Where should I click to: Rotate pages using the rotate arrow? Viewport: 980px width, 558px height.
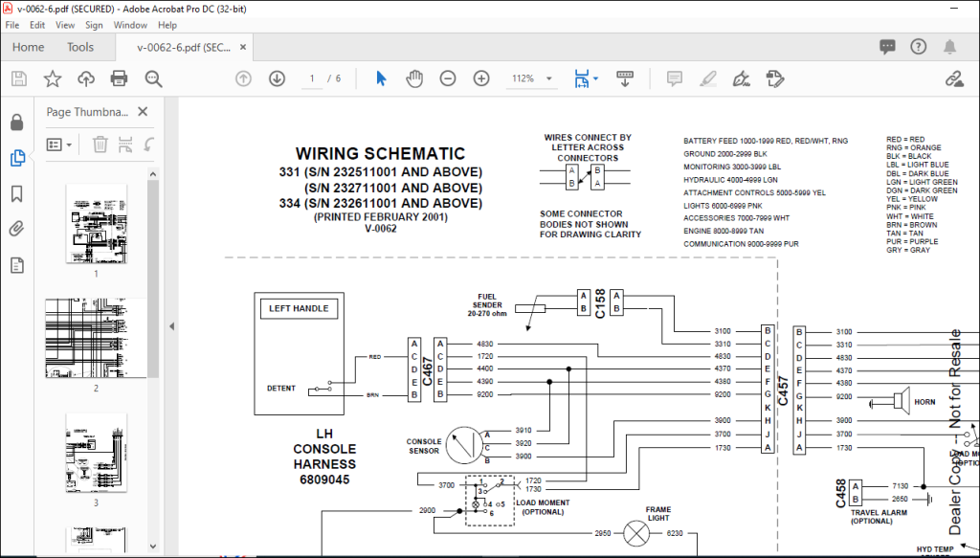click(x=148, y=145)
